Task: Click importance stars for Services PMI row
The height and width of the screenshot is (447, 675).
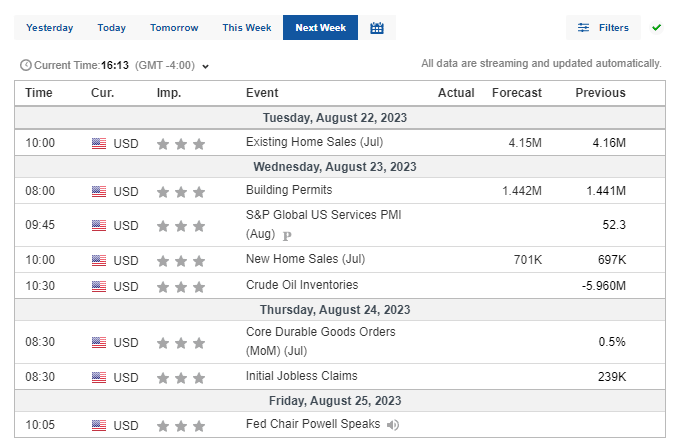Action: click(181, 226)
